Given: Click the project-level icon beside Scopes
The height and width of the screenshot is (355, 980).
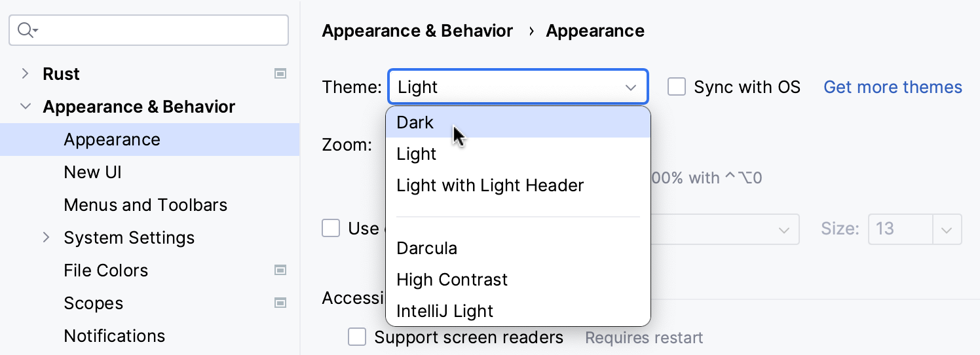Looking at the screenshot, I should [280, 303].
